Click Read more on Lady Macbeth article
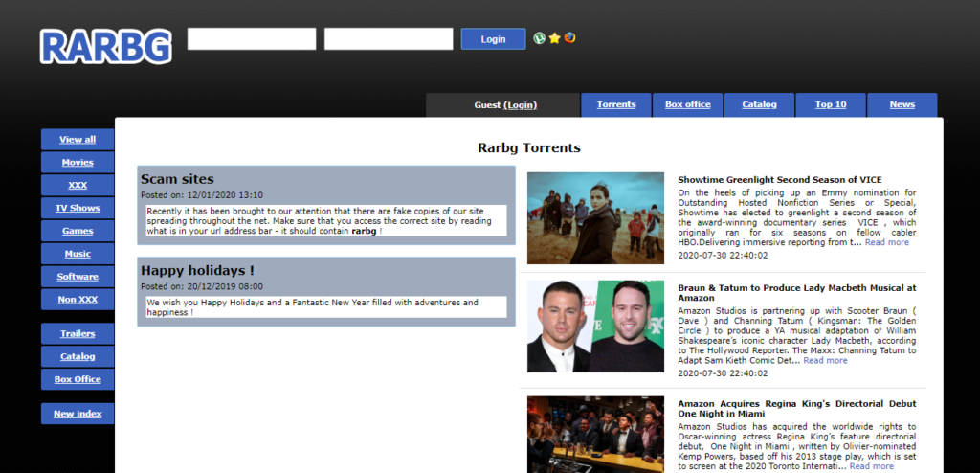The image size is (980, 473). pyautogui.click(x=825, y=360)
